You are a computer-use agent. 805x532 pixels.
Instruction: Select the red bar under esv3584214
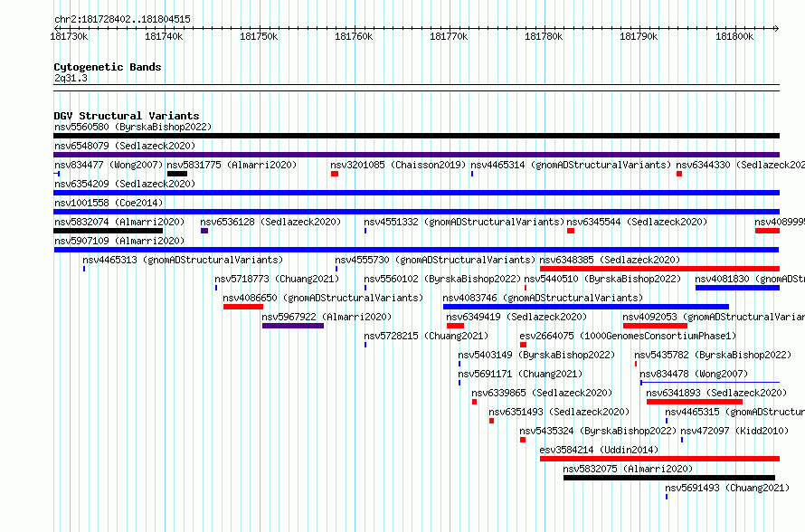pyautogui.click(x=659, y=459)
